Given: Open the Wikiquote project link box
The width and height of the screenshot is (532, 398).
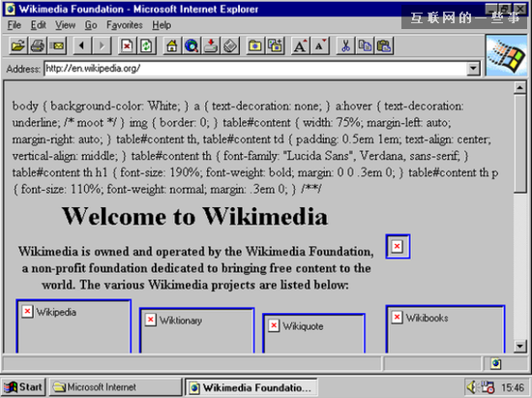Looking at the screenshot, I should [313, 333].
